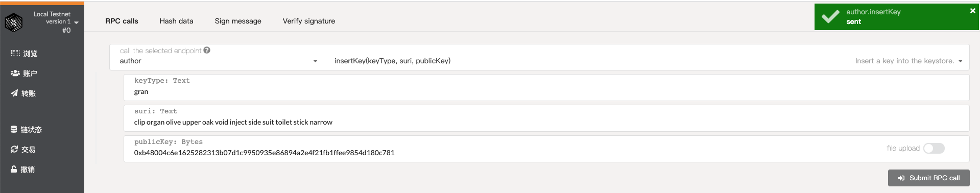Switch to the Verify signature tab
The image size is (980, 193).
point(309,21)
